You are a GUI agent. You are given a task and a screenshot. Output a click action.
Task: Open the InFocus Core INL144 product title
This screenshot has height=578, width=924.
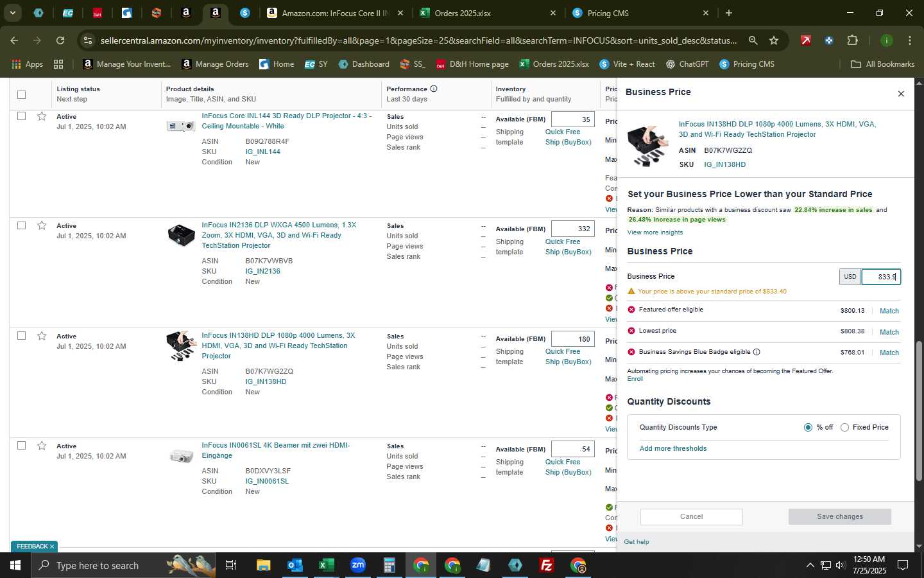(x=286, y=121)
